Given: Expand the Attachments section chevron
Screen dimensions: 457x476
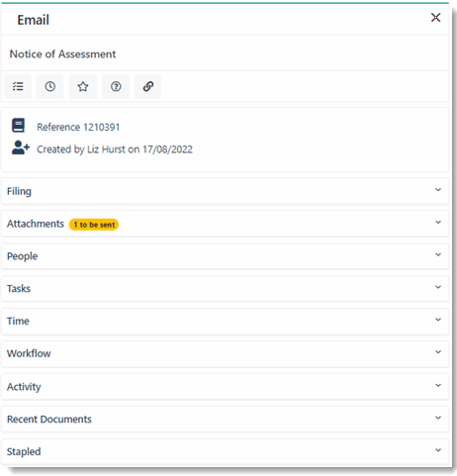Looking at the screenshot, I should click(438, 223).
